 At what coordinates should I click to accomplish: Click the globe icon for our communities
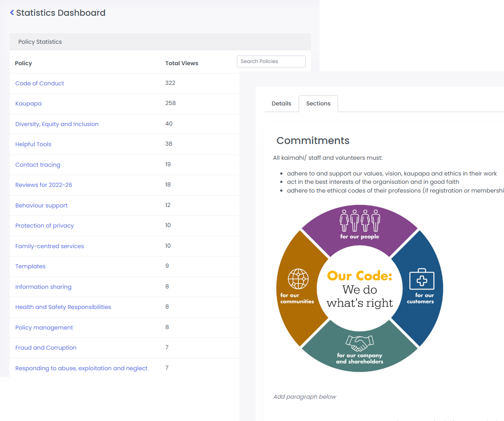[x=298, y=279]
